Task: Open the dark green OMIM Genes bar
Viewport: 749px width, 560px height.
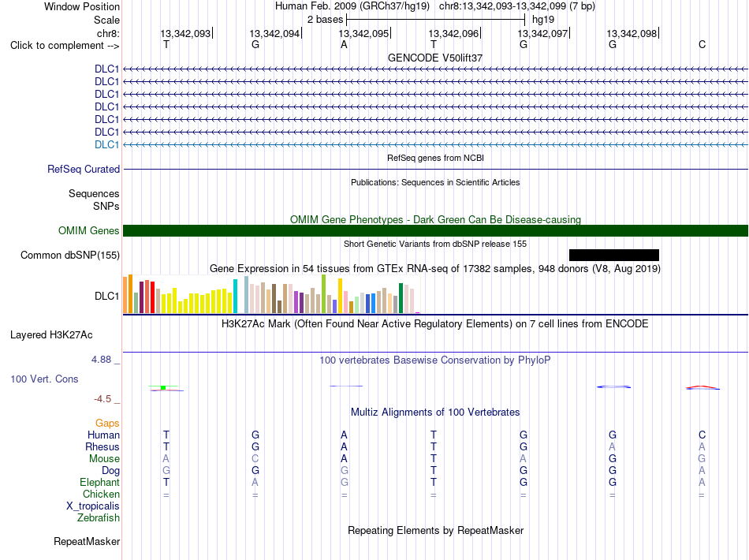Action: 435,231
